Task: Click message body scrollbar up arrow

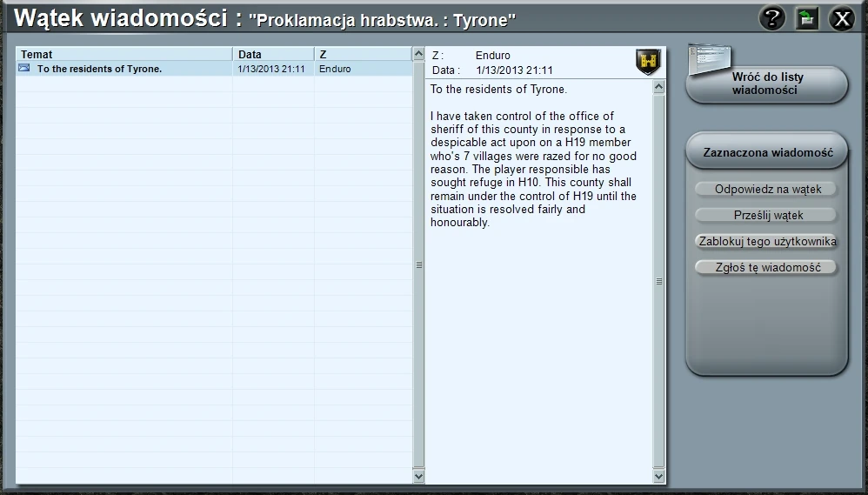Action: pos(658,87)
